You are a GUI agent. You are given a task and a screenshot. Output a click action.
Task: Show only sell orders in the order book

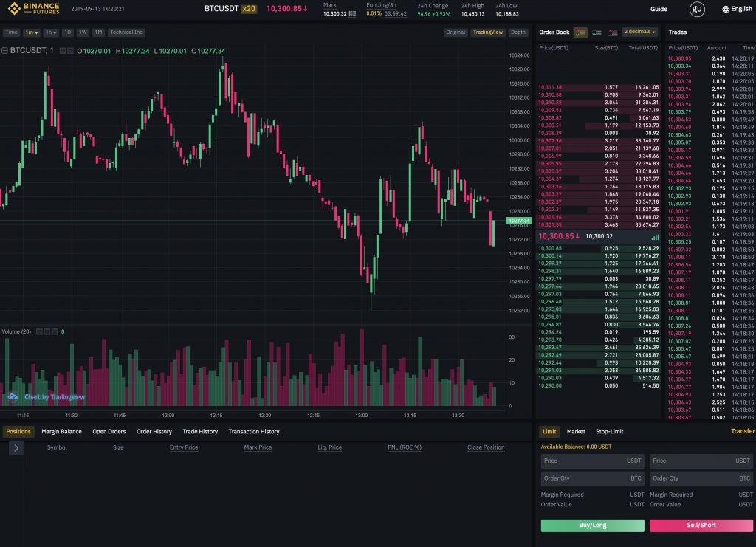coord(612,32)
